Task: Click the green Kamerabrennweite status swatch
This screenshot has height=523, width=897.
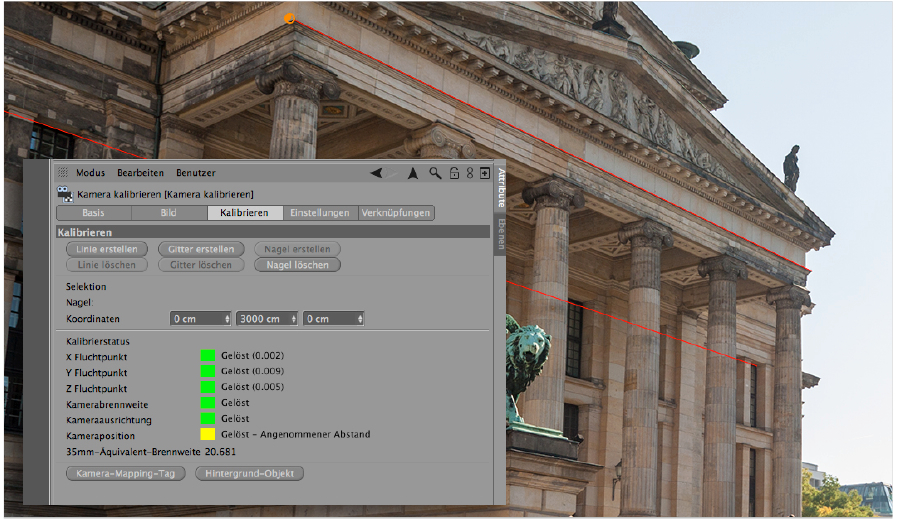Action: tap(208, 403)
